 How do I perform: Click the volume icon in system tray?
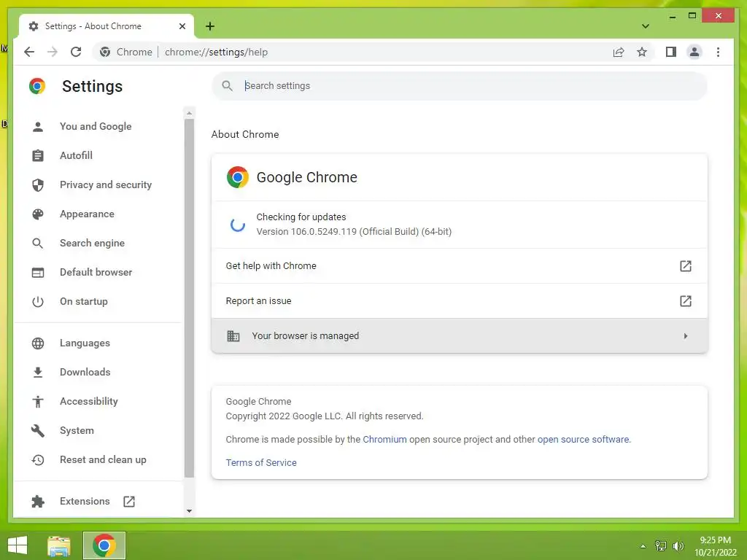click(x=678, y=545)
